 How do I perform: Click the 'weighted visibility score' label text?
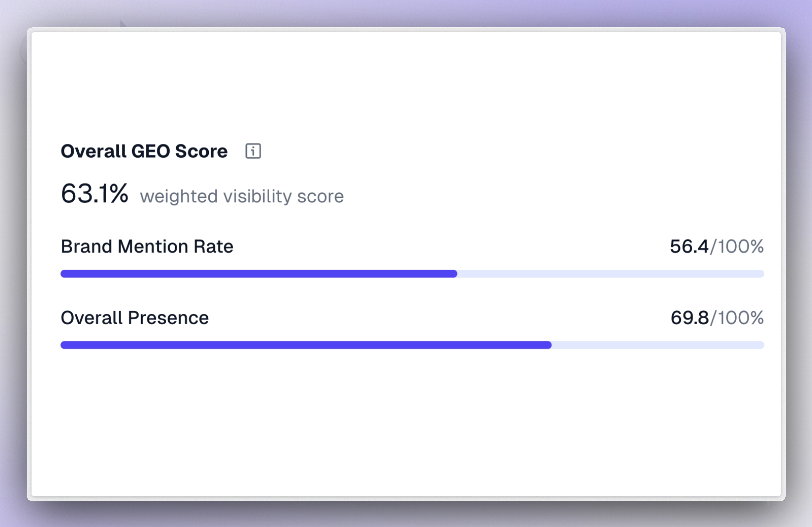point(242,196)
